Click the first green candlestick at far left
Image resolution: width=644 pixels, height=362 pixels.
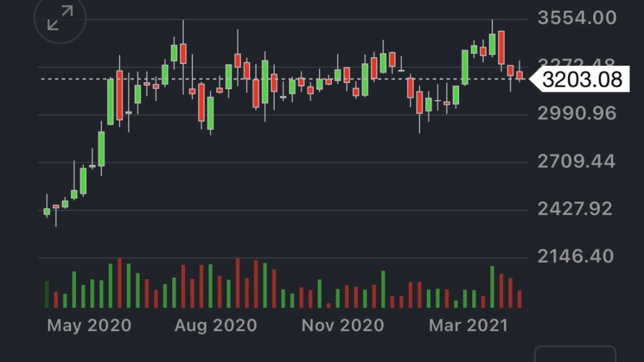pyautogui.click(x=47, y=212)
